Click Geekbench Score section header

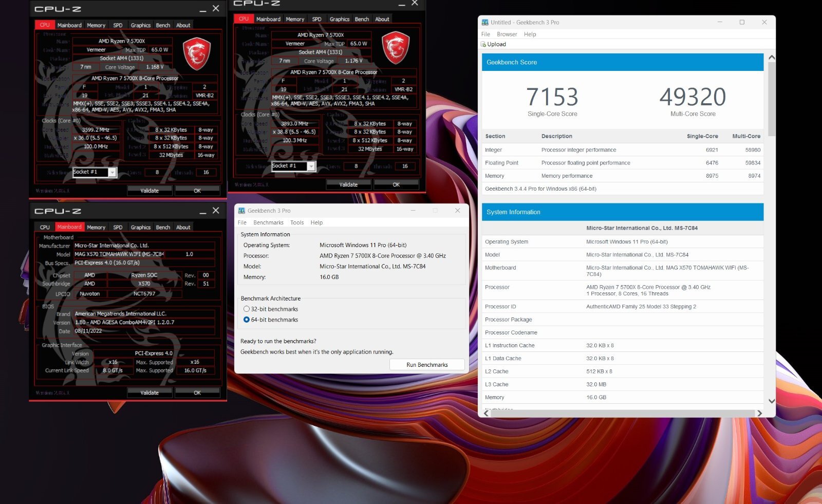pyautogui.click(x=623, y=62)
